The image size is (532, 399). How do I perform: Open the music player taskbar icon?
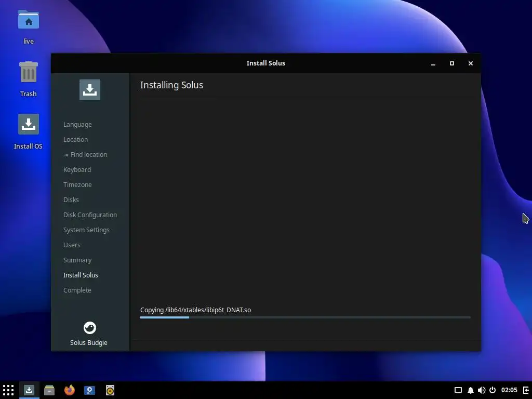pyautogui.click(x=110, y=390)
